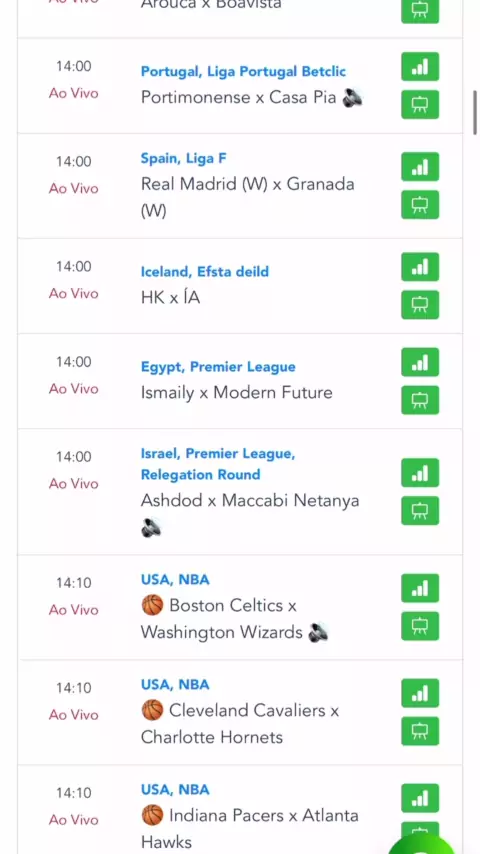
Task: Open board icon for Boston Celtics game
Action: point(420,626)
